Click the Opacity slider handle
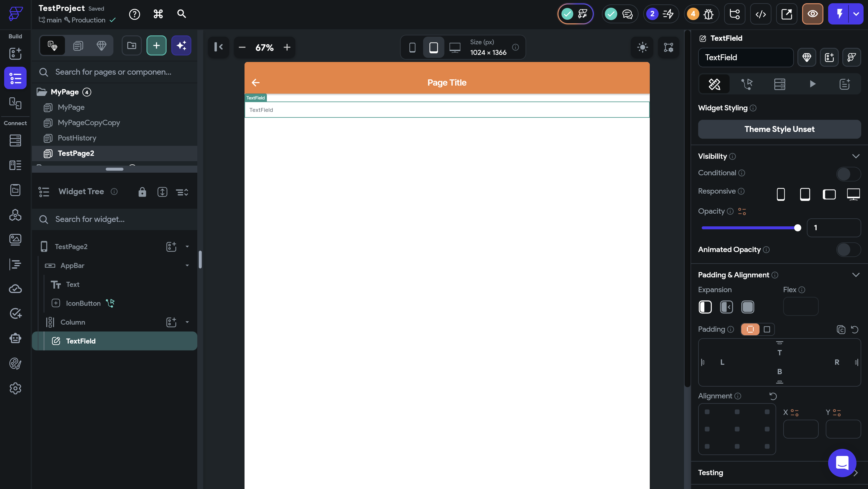Screen dimensions: 868x489 [797, 228]
